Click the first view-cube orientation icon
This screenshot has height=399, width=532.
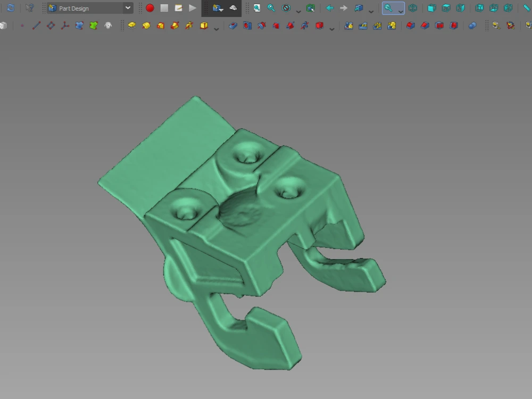(x=431, y=8)
